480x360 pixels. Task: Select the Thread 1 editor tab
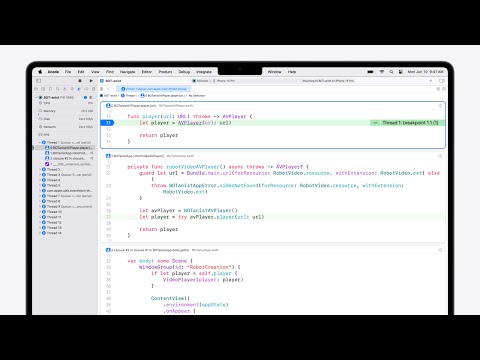154,89
